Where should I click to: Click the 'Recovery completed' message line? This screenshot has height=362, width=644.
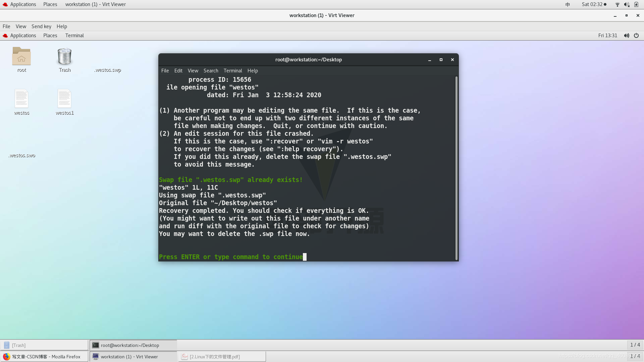264,211
